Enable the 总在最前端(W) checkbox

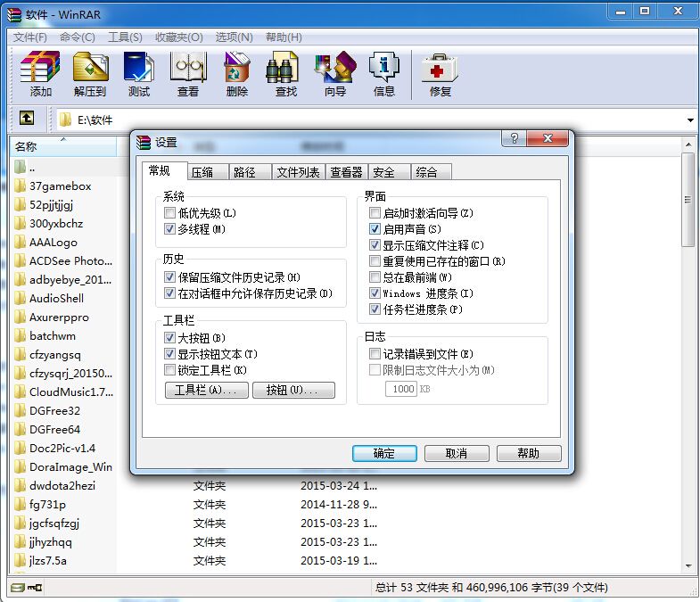[375, 276]
